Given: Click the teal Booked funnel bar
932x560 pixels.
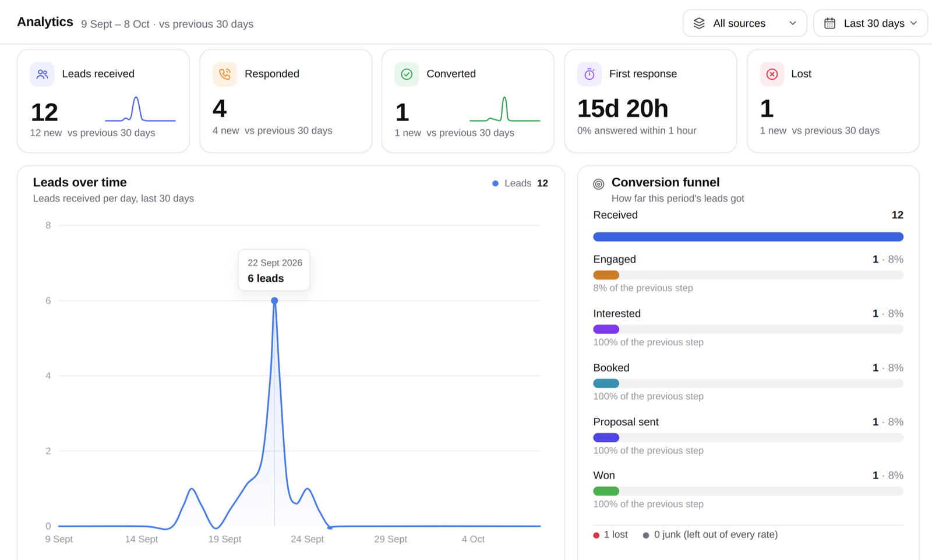Looking at the screenshot, I should click(606, 384).
